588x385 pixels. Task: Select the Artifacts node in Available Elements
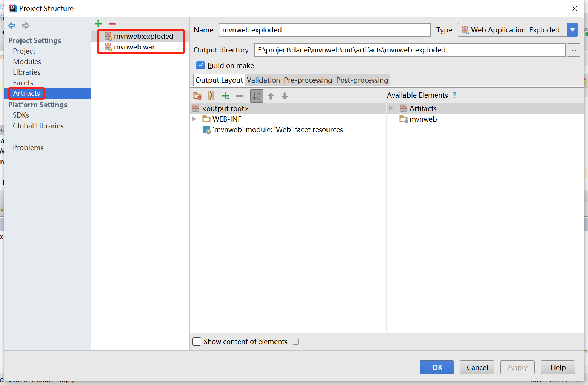click(485, 108)
